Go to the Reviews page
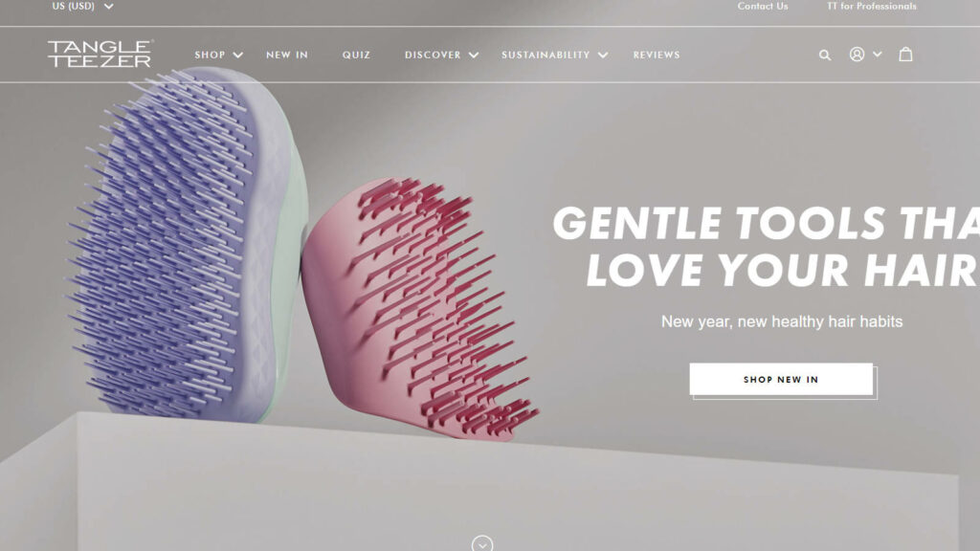The height and width of the screenshot is (551, 980). [657, 55]
